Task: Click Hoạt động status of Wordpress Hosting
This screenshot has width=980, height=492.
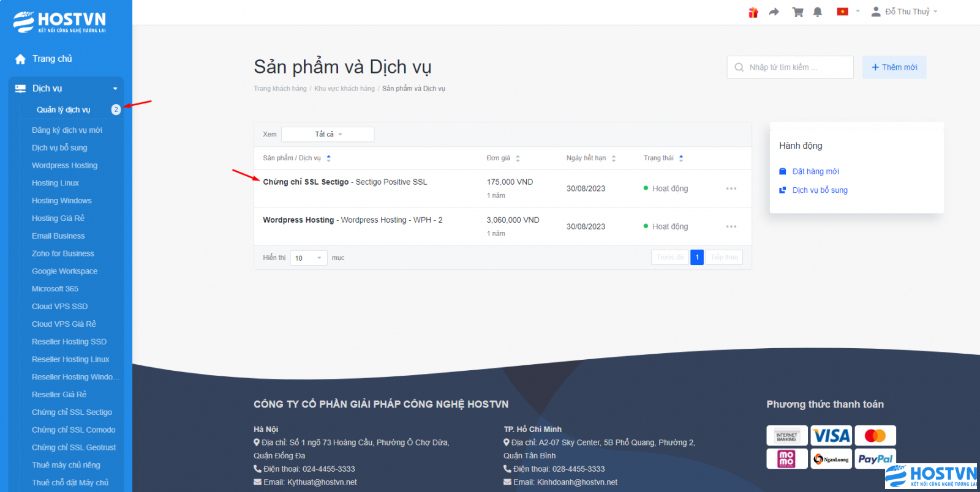Action: pos(665,226)
